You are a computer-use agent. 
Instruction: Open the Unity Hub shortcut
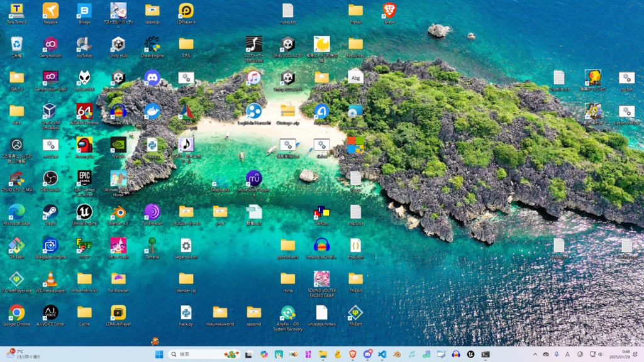click(118, 47)
